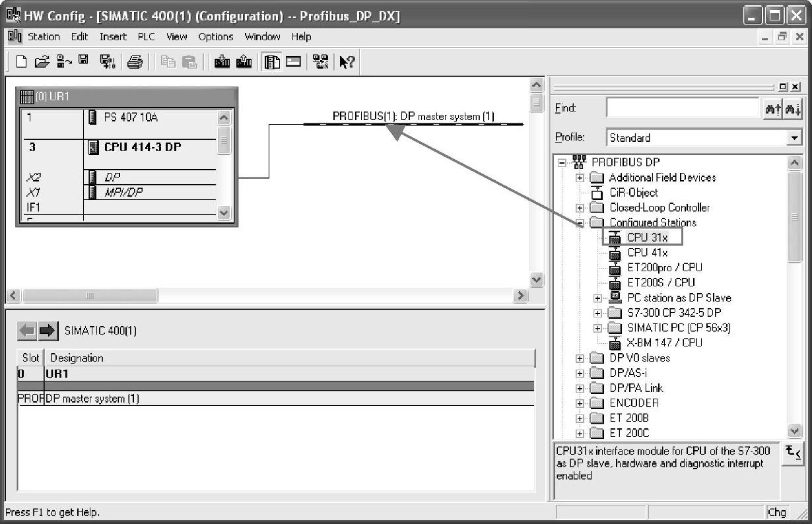The width and height of the screenshot is (812, 524).
Task: Select the ET 200C folder
Action: pyautogui.click(x=629, y=433)
